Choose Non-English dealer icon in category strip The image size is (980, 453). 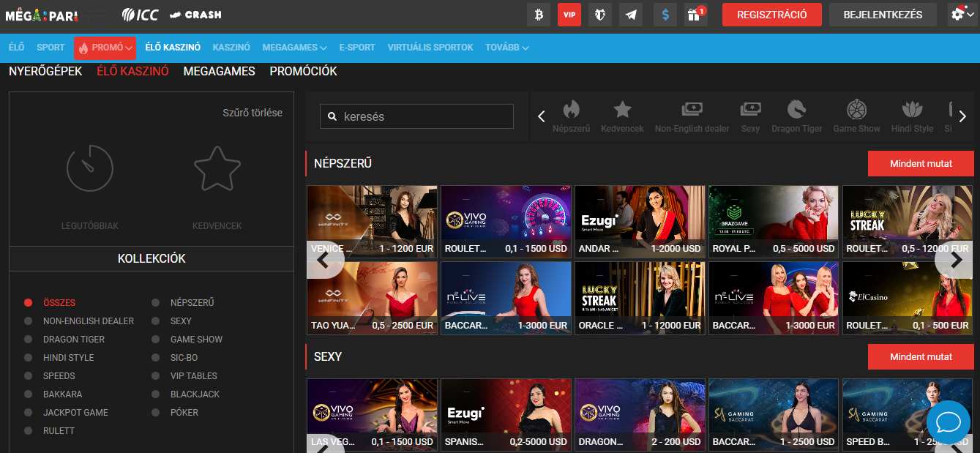tap(692, 110)
